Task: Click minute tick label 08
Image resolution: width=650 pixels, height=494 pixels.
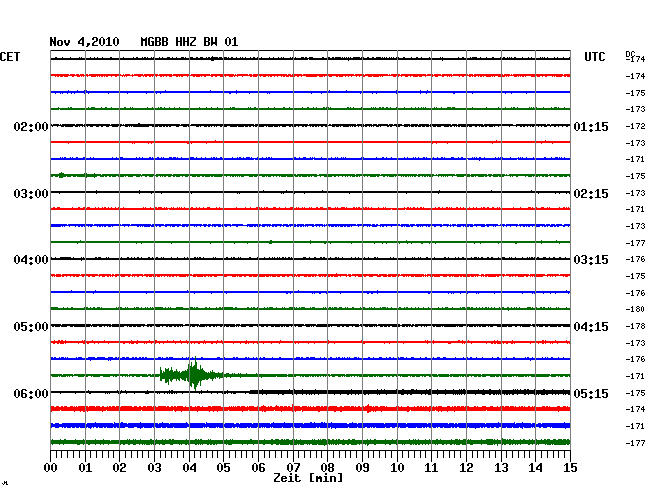Action: click(327, 467)
